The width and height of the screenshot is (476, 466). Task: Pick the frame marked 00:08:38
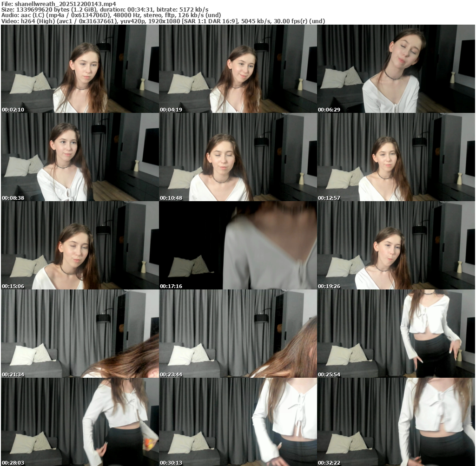coord(79,157)
